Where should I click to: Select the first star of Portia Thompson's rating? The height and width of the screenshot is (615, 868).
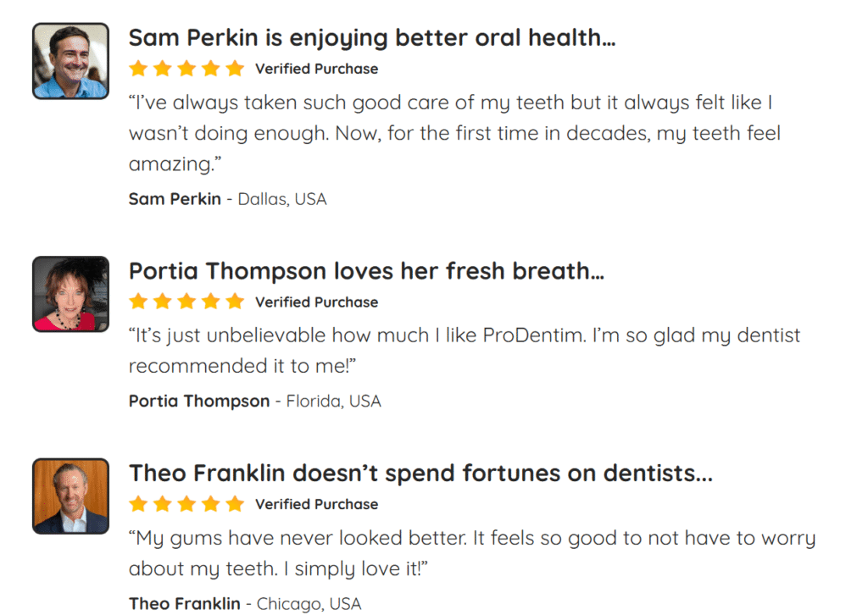[138, 302]
